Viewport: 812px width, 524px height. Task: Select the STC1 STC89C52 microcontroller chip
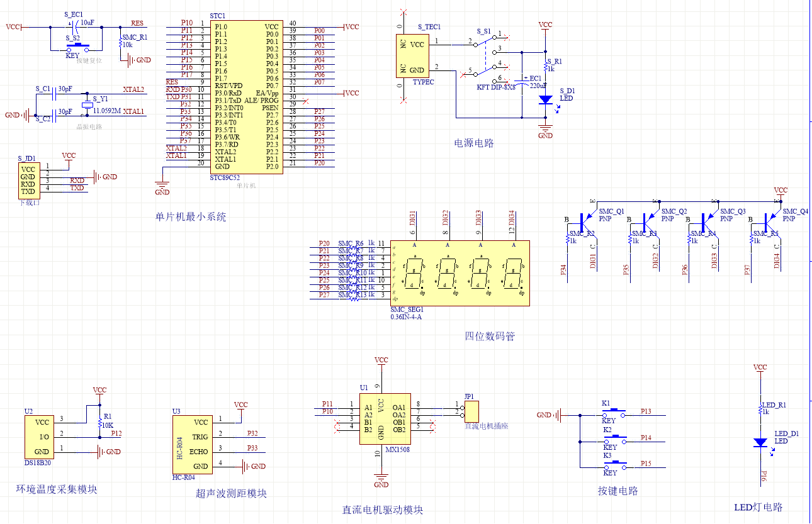tap(245, 96)
